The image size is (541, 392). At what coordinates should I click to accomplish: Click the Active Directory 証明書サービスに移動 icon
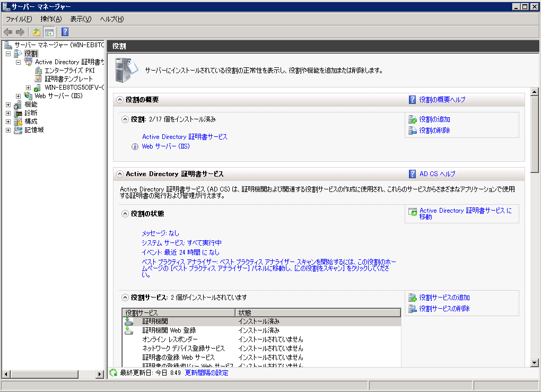pos(413,212)
